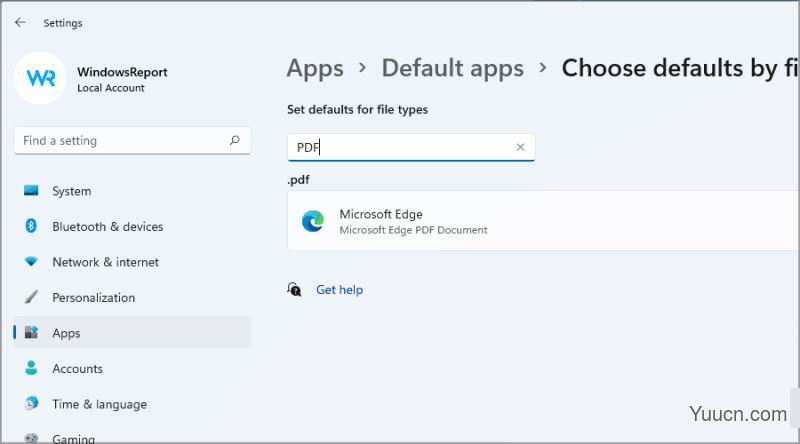Click the System monitor icon
Image resolution: width=800 pixels, height=444 pixels.
31,191
